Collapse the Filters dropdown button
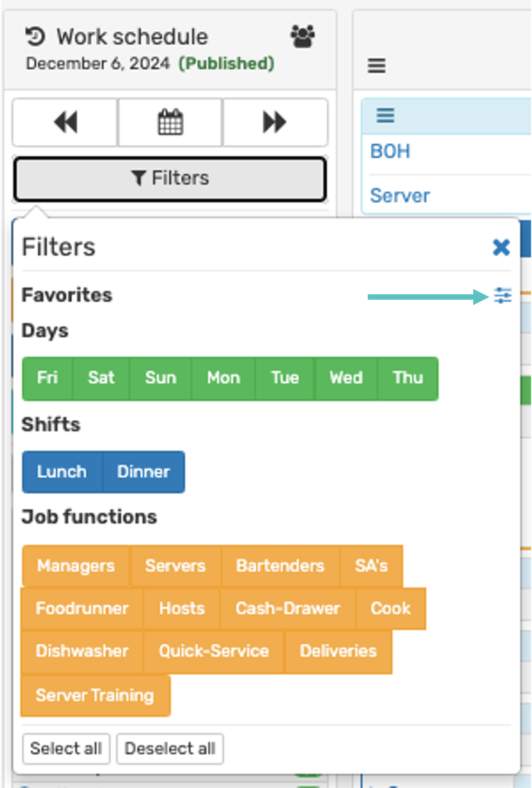 [x=170, y=179]
